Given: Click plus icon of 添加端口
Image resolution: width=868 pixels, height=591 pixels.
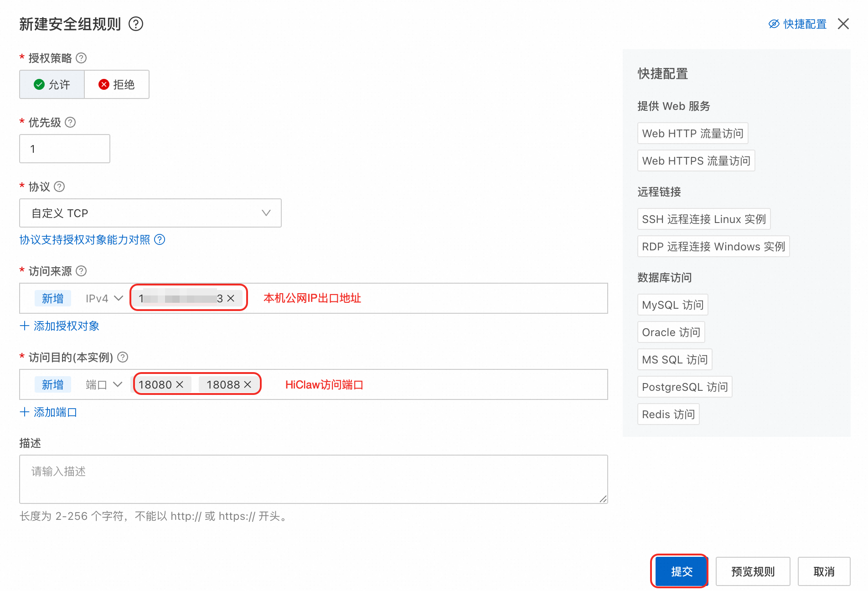Looking at the screenshot, I should (x=25, y=412).
